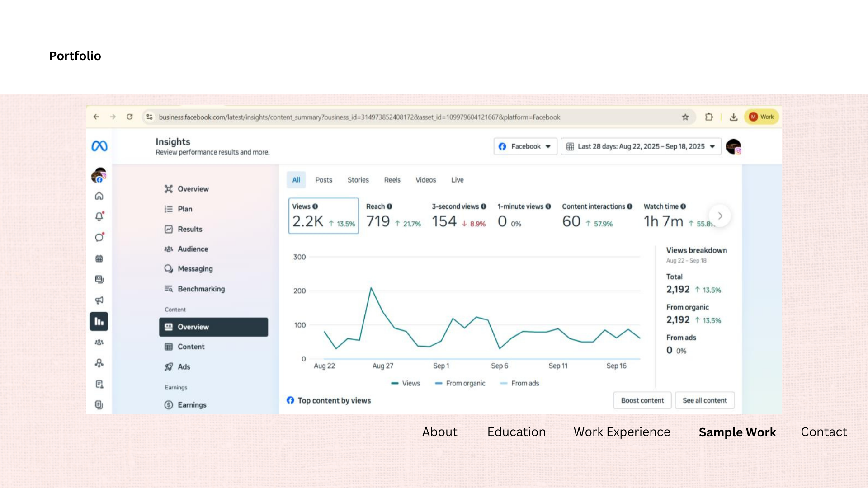Image resolution: width=868 pixels, height=488 pixels.
Task: Switch to the Stories tab
Action: click(x=358, y=180)
